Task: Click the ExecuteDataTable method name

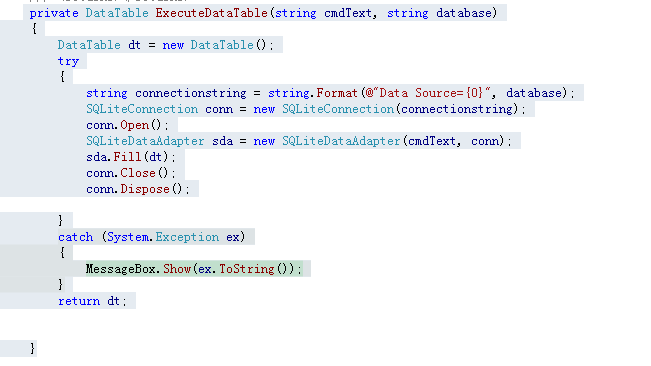Action: click(212, 13)
